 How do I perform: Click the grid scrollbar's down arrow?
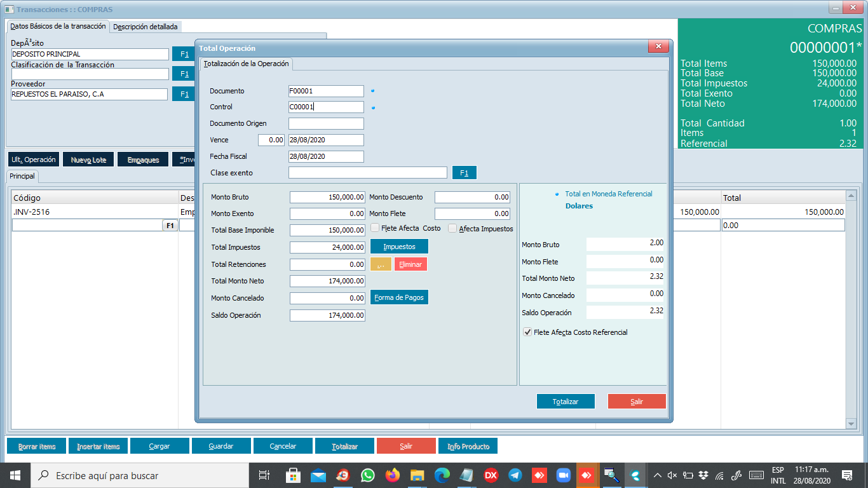click(x=851, y=424)
